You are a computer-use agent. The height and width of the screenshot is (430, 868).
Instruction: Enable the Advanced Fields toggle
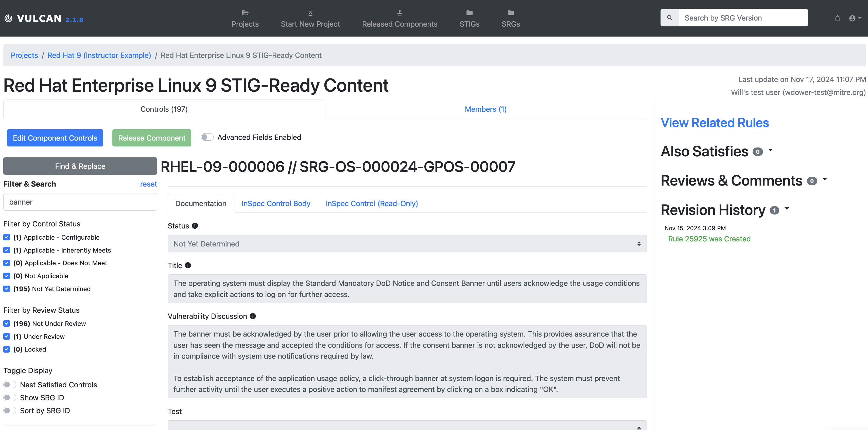click(207, 137)
